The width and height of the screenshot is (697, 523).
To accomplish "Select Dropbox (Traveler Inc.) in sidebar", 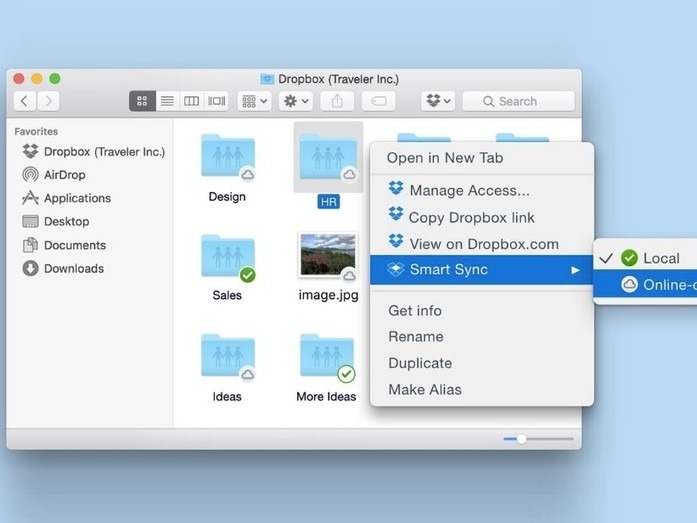I will [x=93, y=152].
